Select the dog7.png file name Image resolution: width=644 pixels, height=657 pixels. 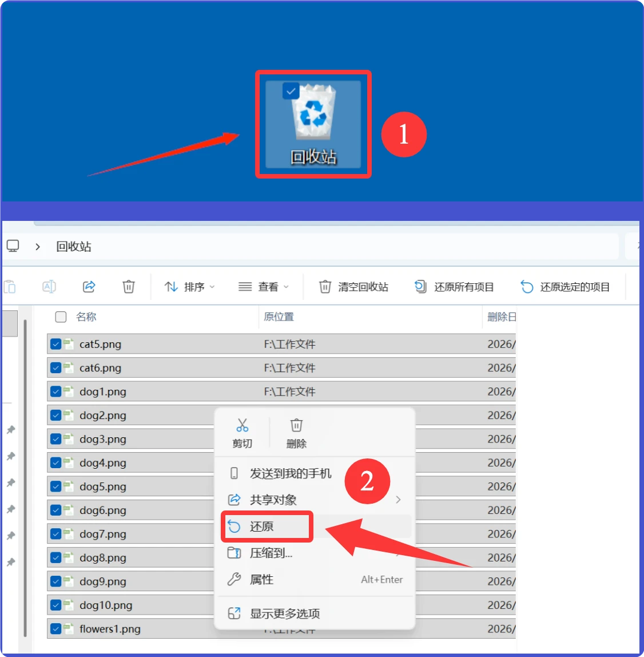pos(102,534)
